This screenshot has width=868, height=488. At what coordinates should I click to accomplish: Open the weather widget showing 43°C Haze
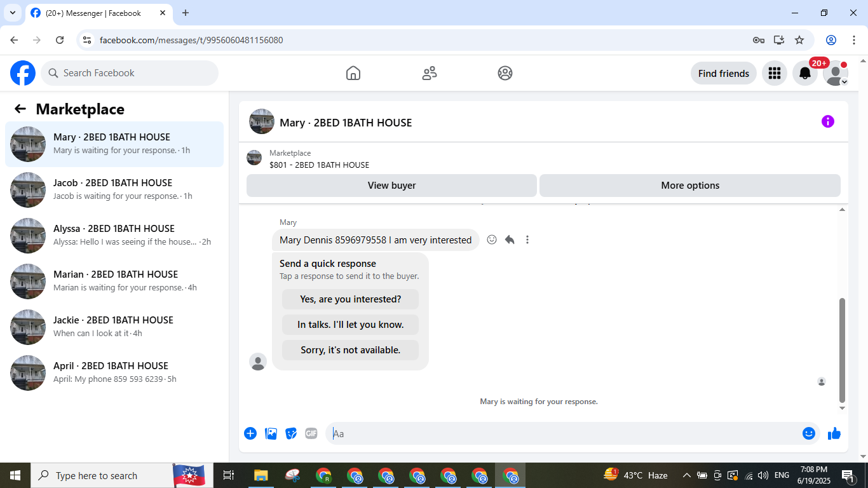635,475
